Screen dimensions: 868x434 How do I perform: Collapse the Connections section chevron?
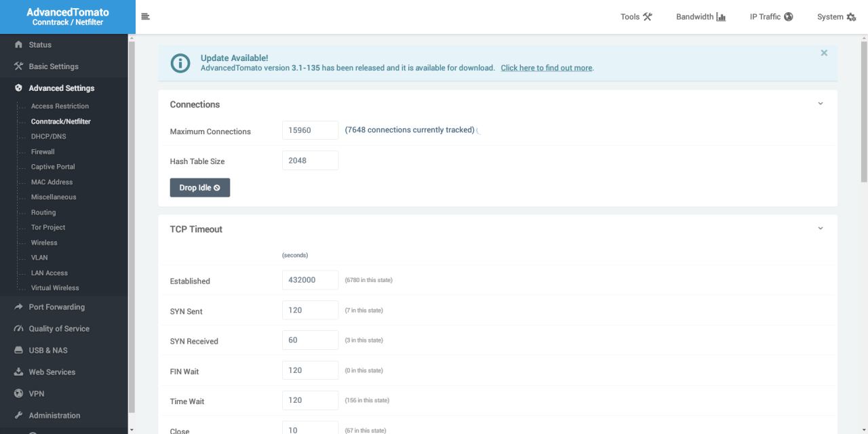pos(820,104)
